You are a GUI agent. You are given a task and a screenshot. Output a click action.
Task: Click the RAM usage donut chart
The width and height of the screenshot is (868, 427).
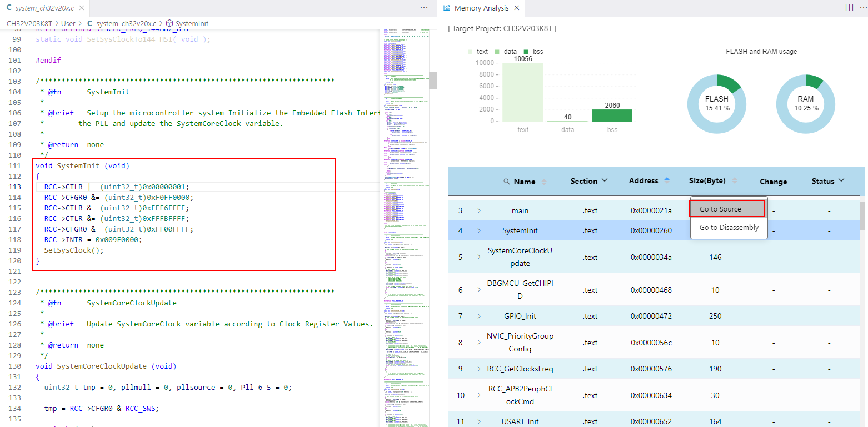pos(805,104)
